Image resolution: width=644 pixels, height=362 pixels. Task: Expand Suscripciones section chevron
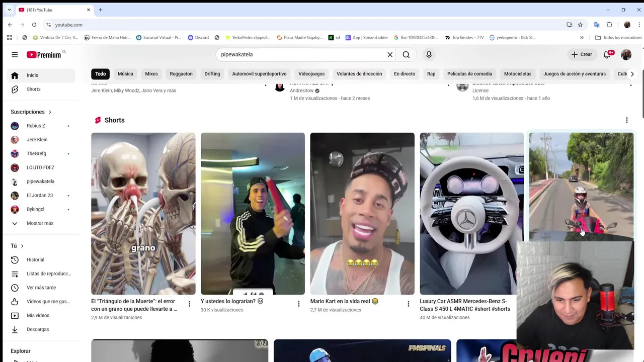click(x=50, y=112)
